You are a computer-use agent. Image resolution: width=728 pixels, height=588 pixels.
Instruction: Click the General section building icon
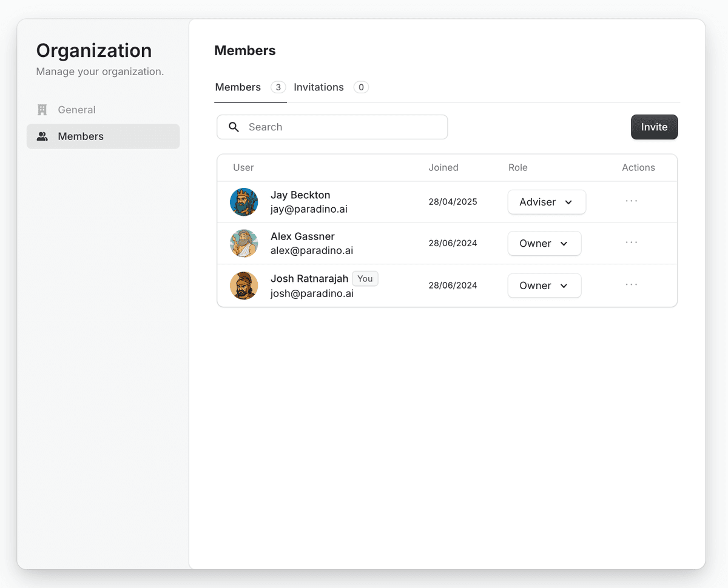(41, 110)
